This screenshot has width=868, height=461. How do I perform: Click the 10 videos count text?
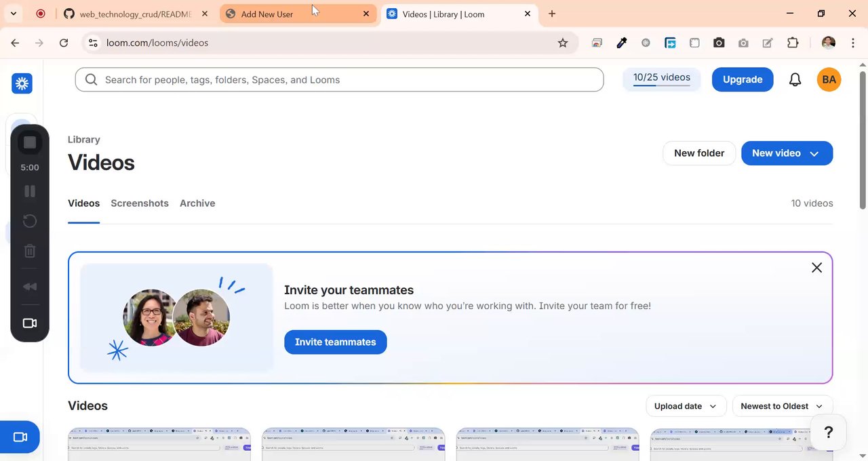tap(812, 203)
